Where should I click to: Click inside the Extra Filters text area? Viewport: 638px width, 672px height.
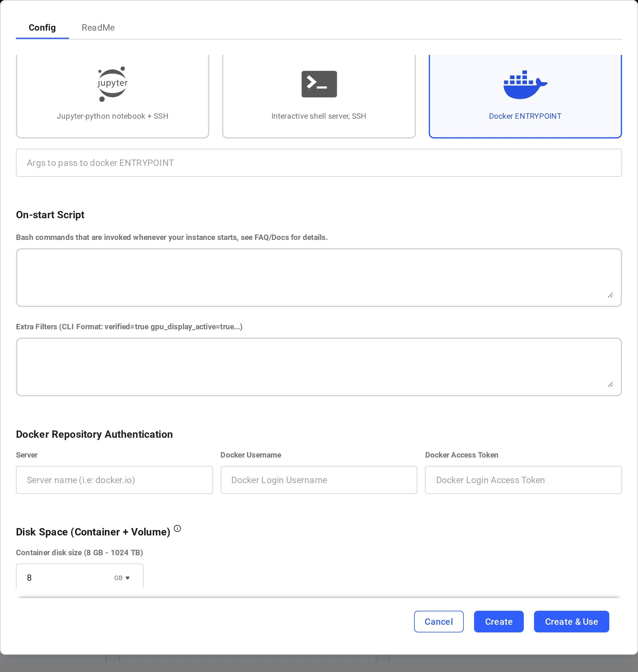coord(319,367)
